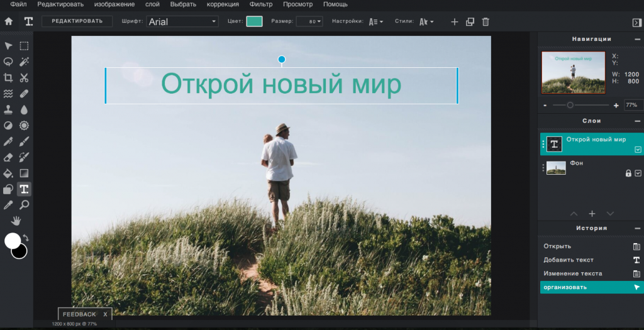
Task: Select the Zoom magnifier tool
Action: click(25, 205)
